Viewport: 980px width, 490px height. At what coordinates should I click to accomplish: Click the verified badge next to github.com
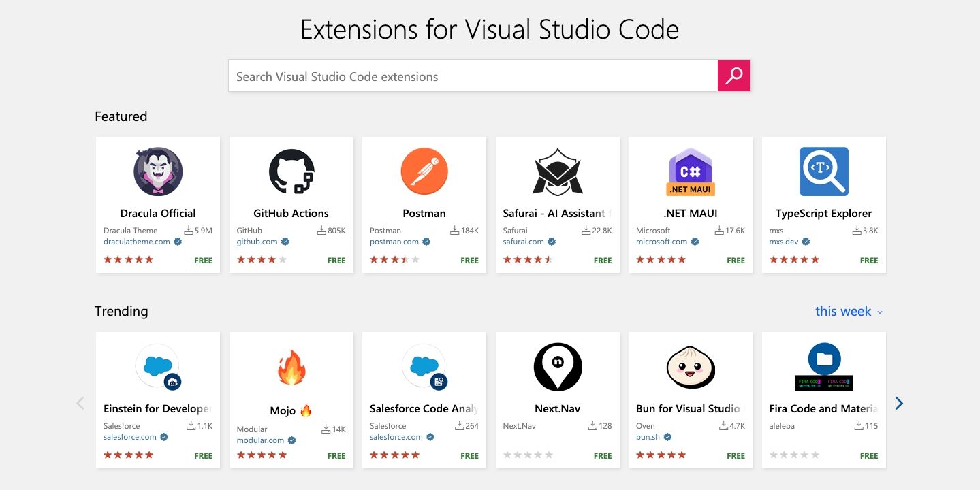click(x=285, y=242)
